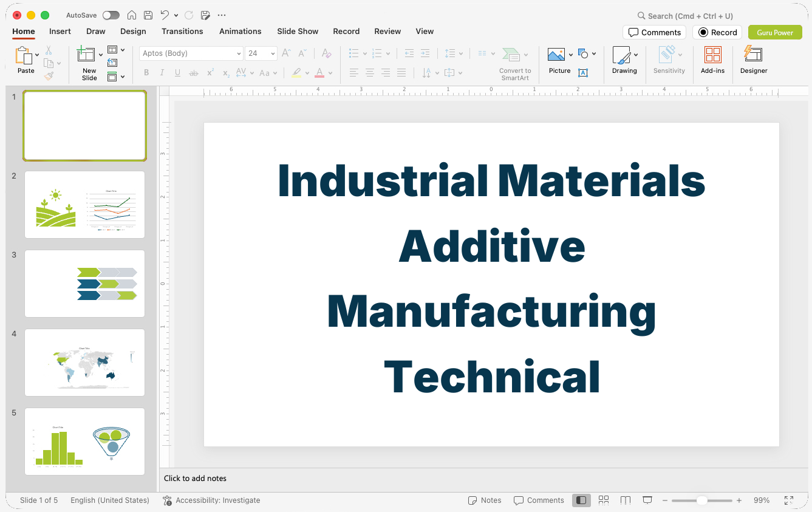Click the Reset slide icon
812x512 pixels.
[112, 63]
